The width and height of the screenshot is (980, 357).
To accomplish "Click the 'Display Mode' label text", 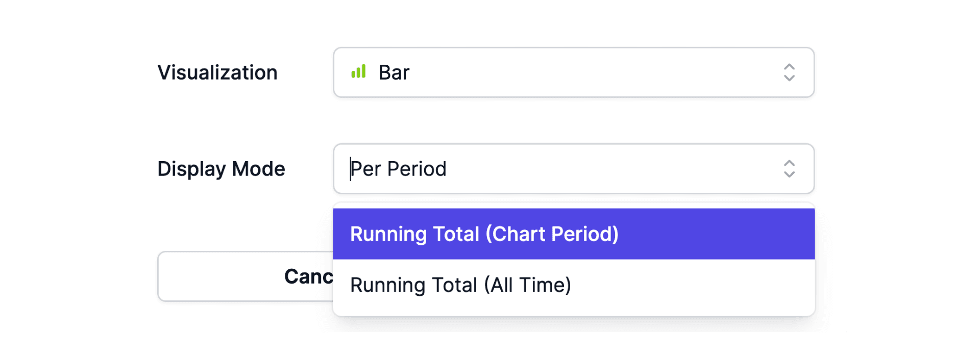I will (x=221, y=169).
